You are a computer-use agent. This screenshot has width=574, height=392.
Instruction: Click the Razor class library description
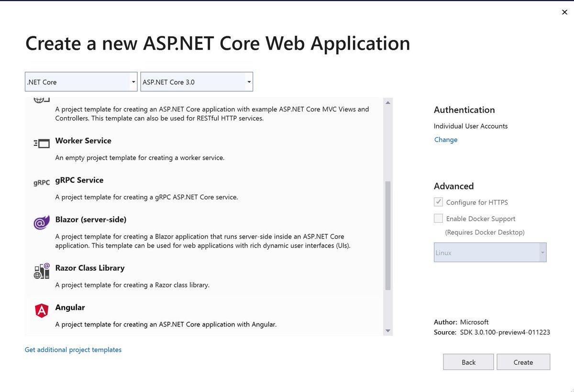click(x=132, y=285)
